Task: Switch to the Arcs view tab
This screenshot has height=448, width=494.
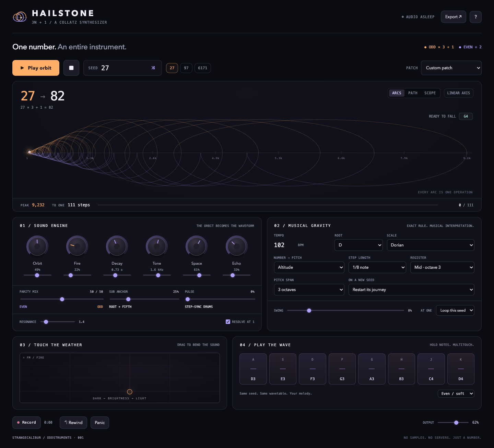Action: click(x=397, y=93)
